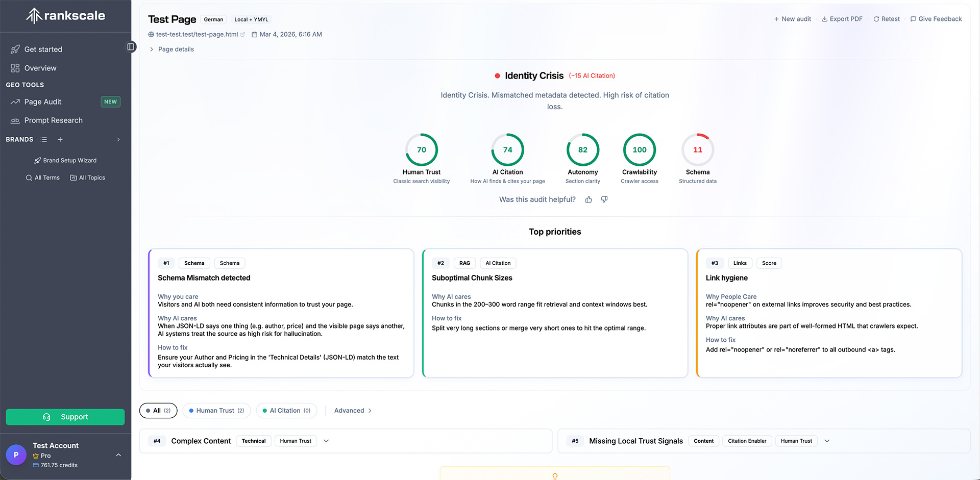Expand the Page details section
The height and width of the screenshot is (480, 980).
click(x=171, y=49)
